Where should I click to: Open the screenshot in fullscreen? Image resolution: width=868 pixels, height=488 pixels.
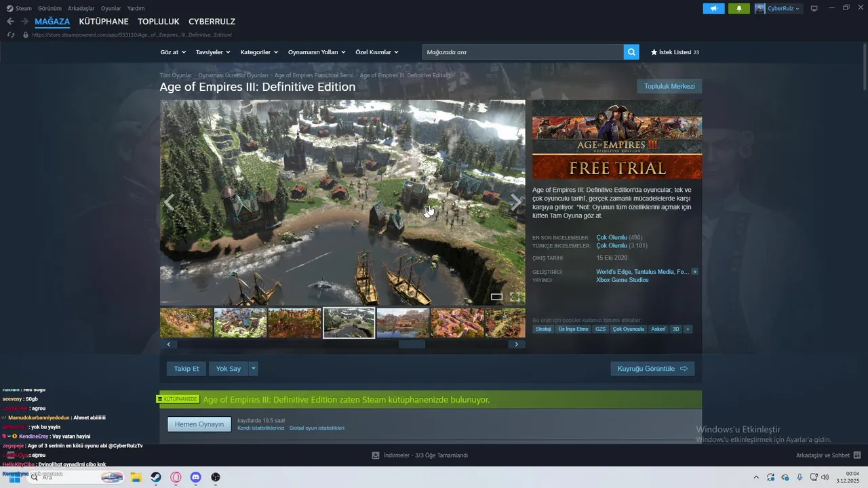(515, 297)
